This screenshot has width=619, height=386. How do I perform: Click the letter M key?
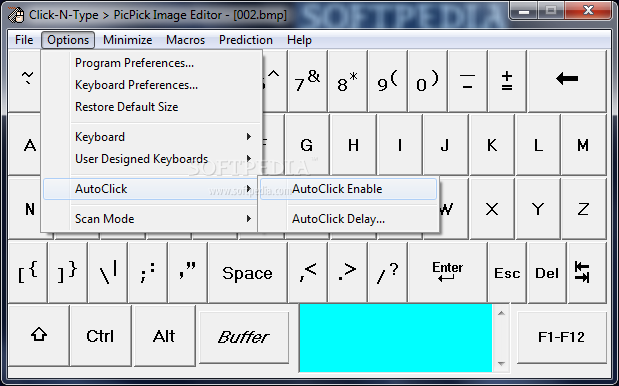tap(583, 145)
